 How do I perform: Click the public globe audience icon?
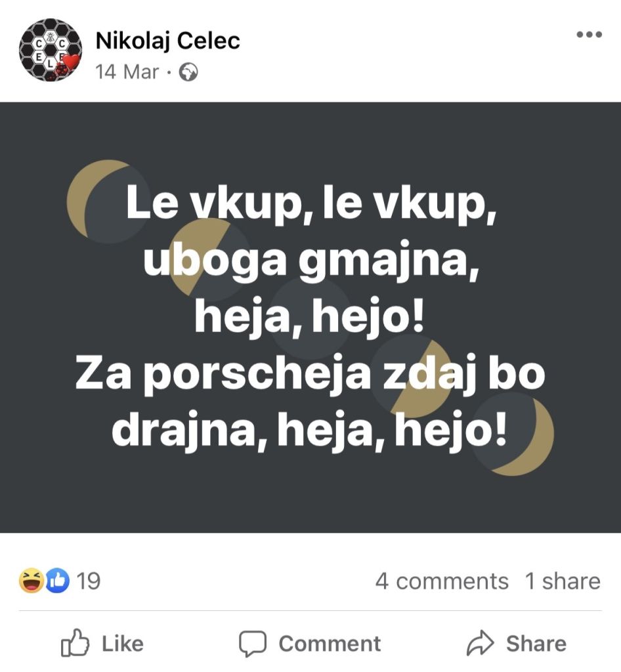[x=188, y=72]
